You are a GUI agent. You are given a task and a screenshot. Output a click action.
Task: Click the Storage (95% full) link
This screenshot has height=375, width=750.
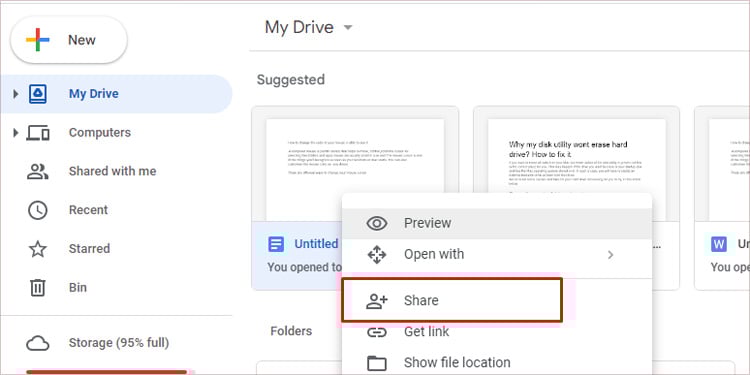point(119,343)
